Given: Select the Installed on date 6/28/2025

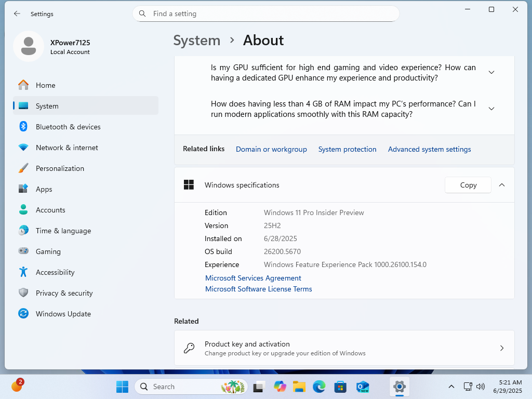Looking at the screenshot, I should pyautogui.click(x=280, y=238).
